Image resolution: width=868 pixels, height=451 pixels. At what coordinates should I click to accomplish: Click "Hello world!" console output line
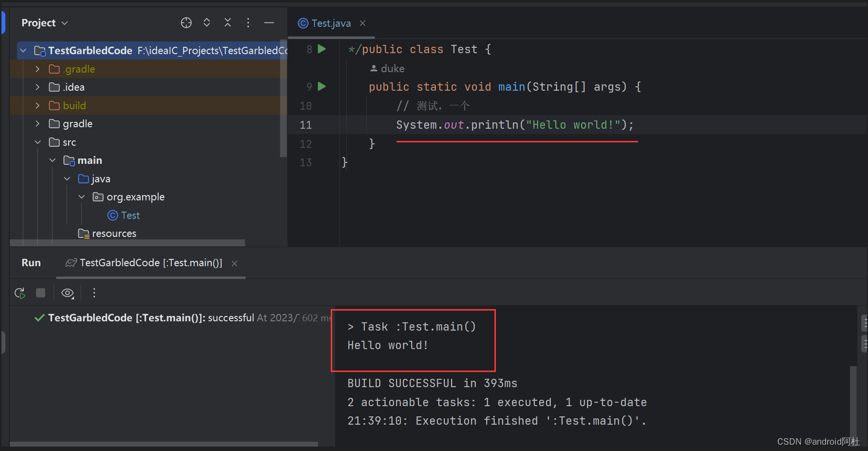(x=388, y=345)
